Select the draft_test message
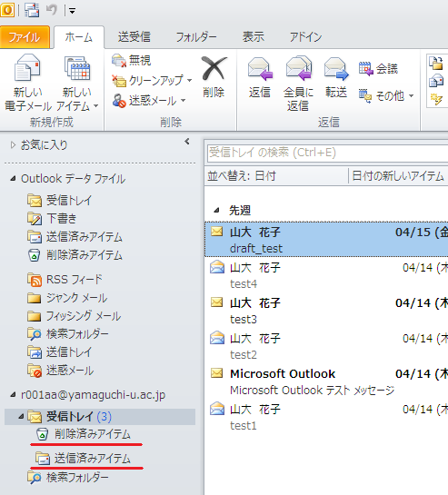448x495 pixels. (326, 240)
